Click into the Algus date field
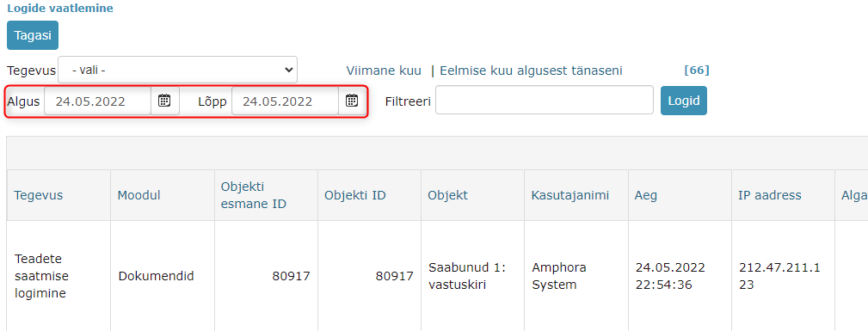Image resolution: width=868 pixels, height=331 pixels. tap(97, 101)
